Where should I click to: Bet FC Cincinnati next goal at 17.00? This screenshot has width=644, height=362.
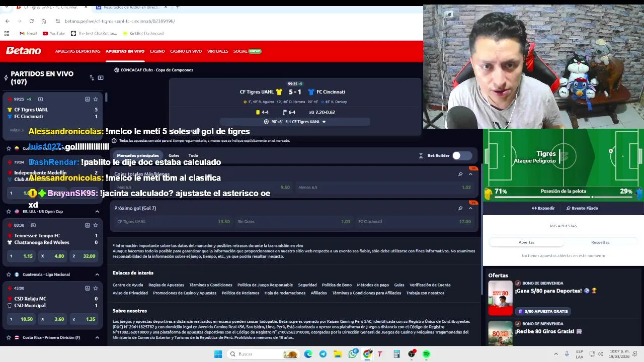[x=414, y=221]
